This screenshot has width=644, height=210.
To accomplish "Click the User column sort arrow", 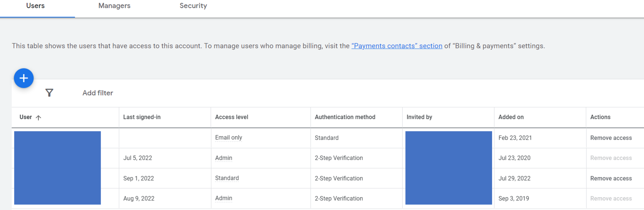I will coord(38,118).
